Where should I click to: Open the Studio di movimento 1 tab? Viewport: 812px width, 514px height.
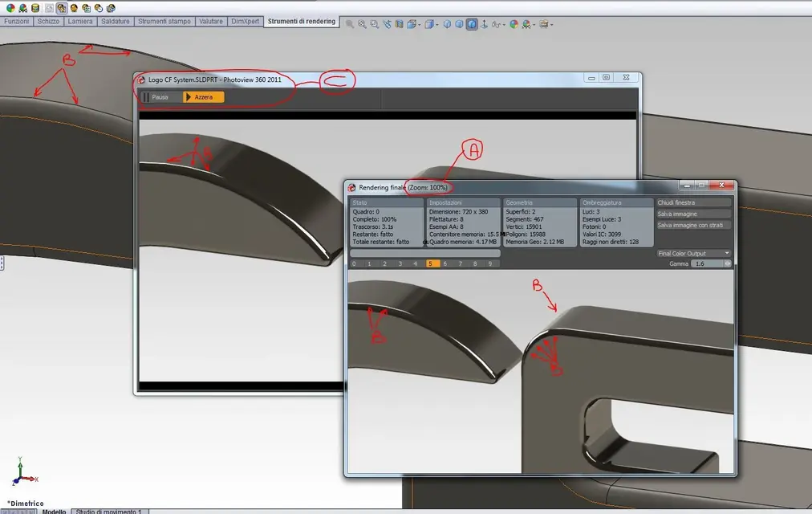click(x=109, y=512)
